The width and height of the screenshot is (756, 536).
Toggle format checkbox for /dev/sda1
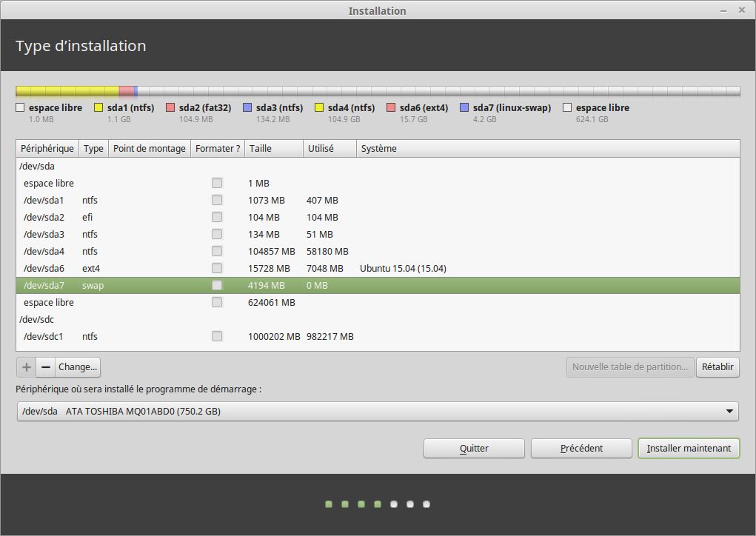pos(217,200)
